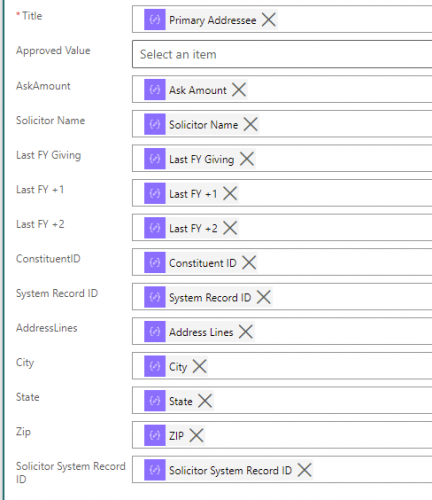The image size is (432, 500).
Task: Delete the Address Lines token
Action: click(246, 332)
